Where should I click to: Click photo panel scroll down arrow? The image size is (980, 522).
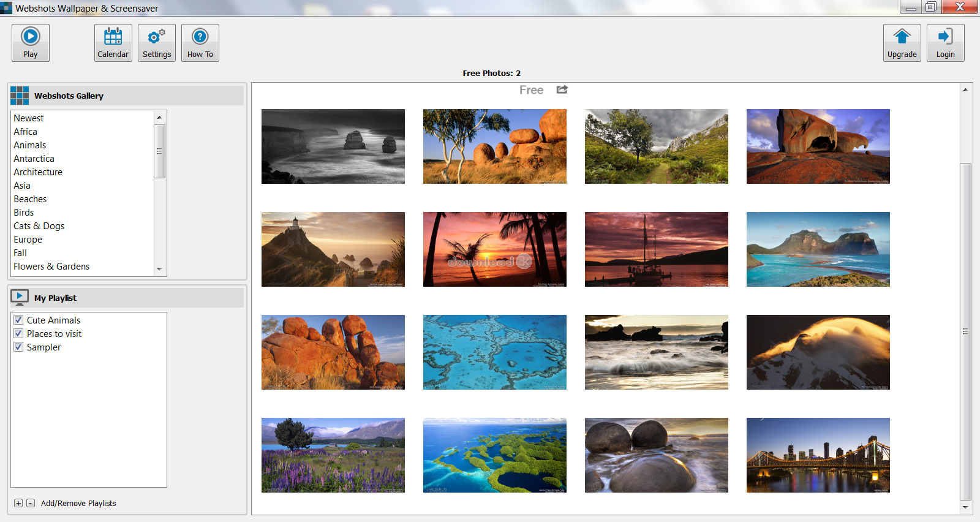(965, 507)
